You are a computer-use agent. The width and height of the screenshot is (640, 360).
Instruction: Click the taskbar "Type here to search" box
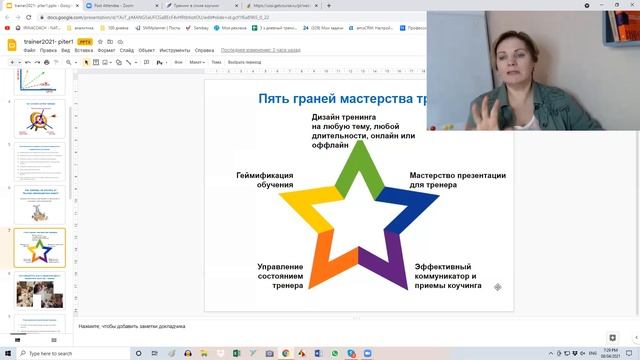73,353
